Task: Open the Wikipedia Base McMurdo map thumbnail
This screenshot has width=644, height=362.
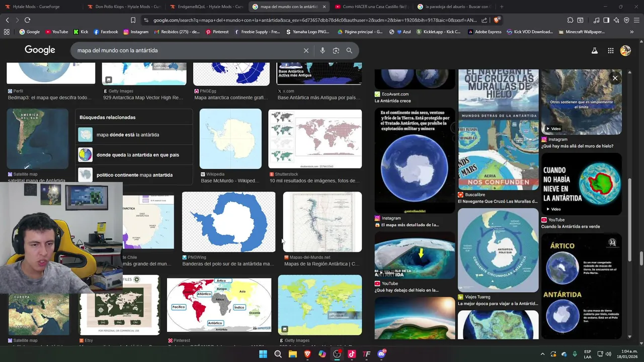Action: tap(230, 139)
